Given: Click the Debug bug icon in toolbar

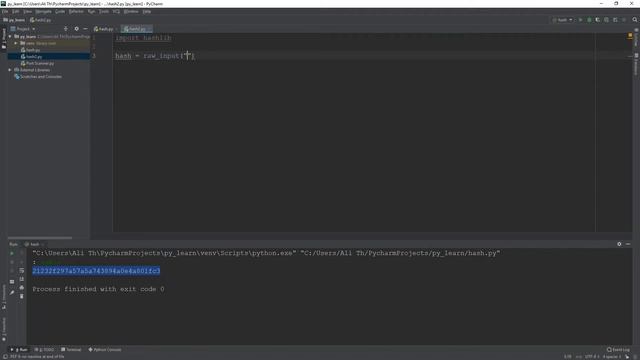Looking at the screenshot, I should tap(589, 20).
